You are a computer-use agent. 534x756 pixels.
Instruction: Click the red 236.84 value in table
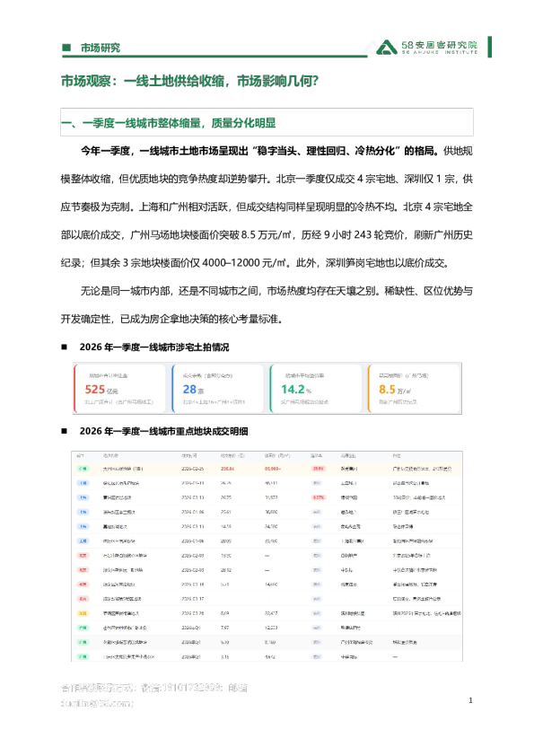227,469
